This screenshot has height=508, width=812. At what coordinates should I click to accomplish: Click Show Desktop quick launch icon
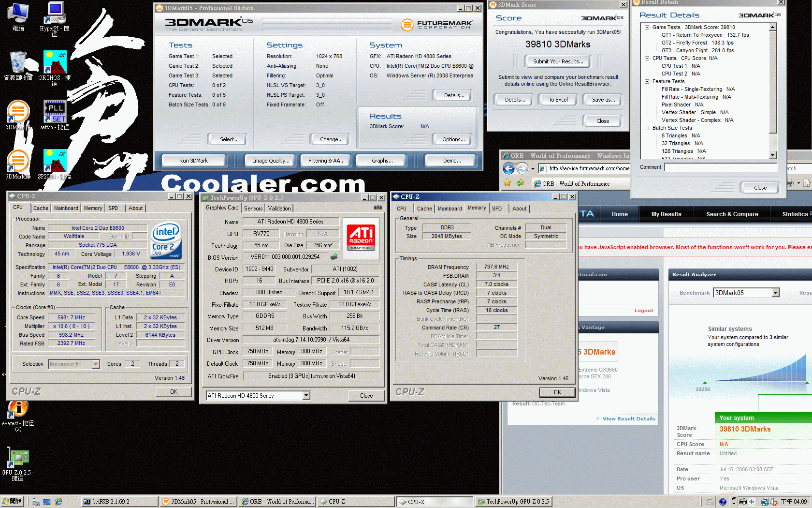click(x=47, y=502)
